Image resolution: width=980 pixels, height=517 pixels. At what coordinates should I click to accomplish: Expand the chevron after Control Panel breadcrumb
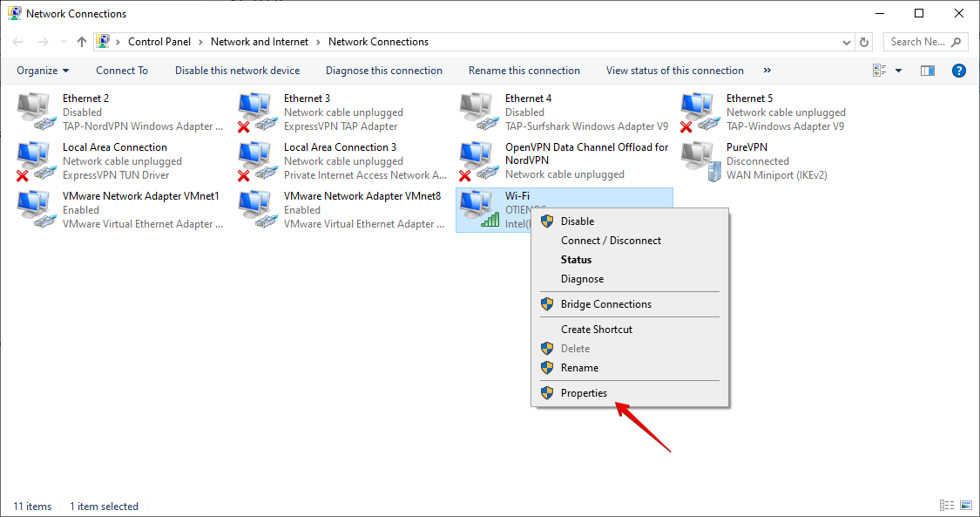click(200, 42)
